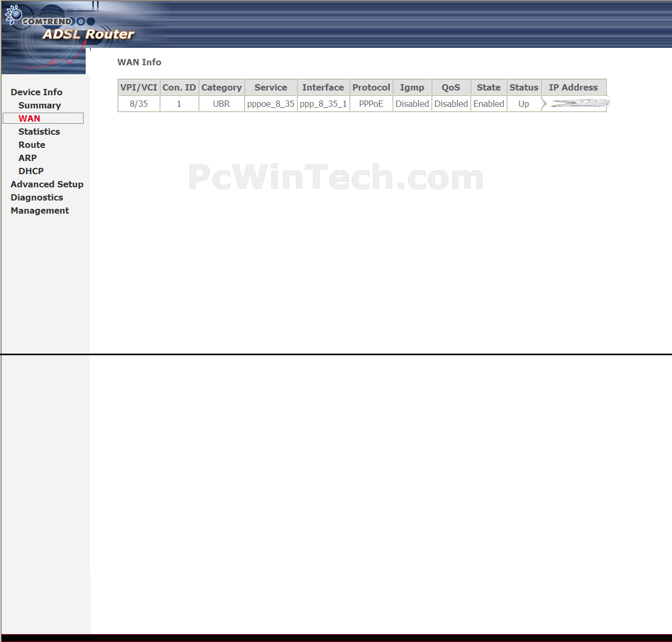View the ARP table
The width and height of the screenshot is (672, 642).
click(27, 158)
